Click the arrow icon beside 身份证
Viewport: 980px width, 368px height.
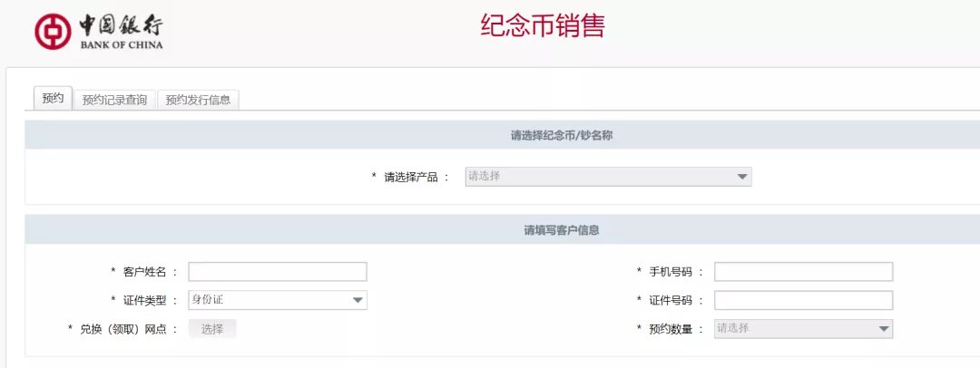point(358,300)
